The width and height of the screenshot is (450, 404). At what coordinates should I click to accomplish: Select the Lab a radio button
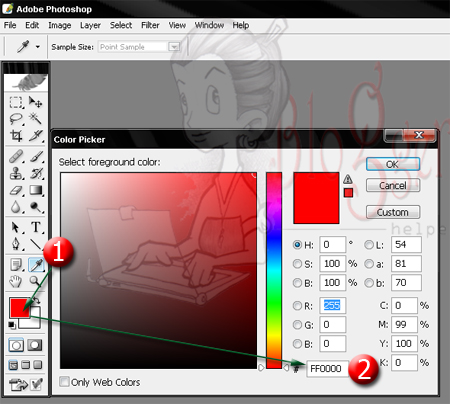(x=369, y=264)
